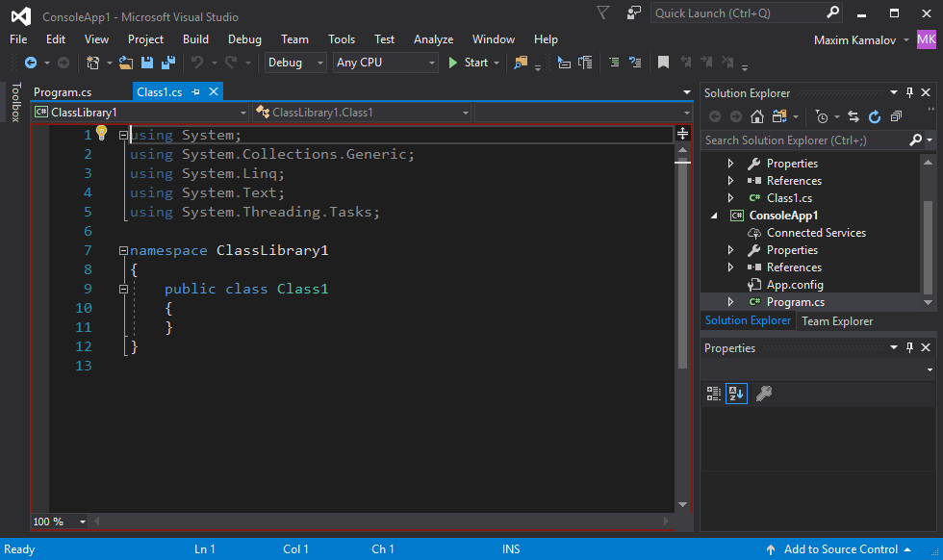
Task: Expand the Program.cs tree node
Action: click(x=730, y=302)
